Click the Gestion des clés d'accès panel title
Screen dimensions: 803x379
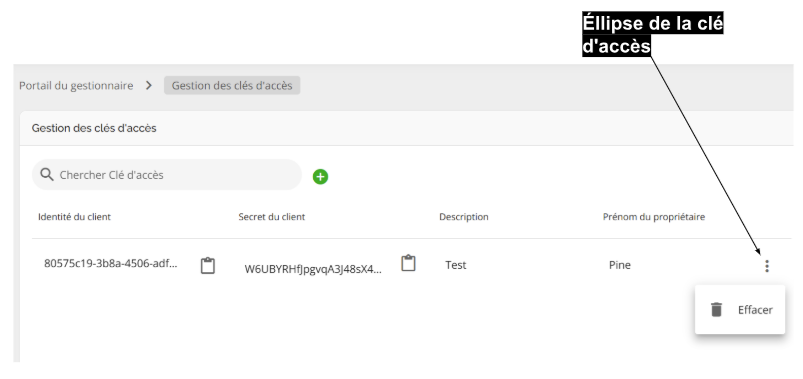pyautogui.click(x=94, y=128)
